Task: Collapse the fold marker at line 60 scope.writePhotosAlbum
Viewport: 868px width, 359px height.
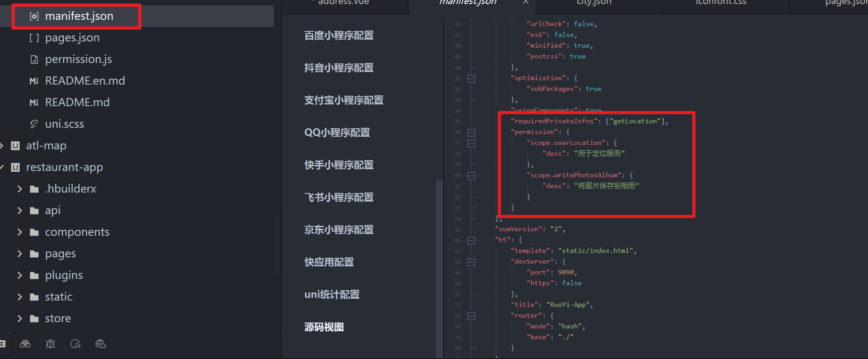Action: pyautogui.click(x=471, y=175)
